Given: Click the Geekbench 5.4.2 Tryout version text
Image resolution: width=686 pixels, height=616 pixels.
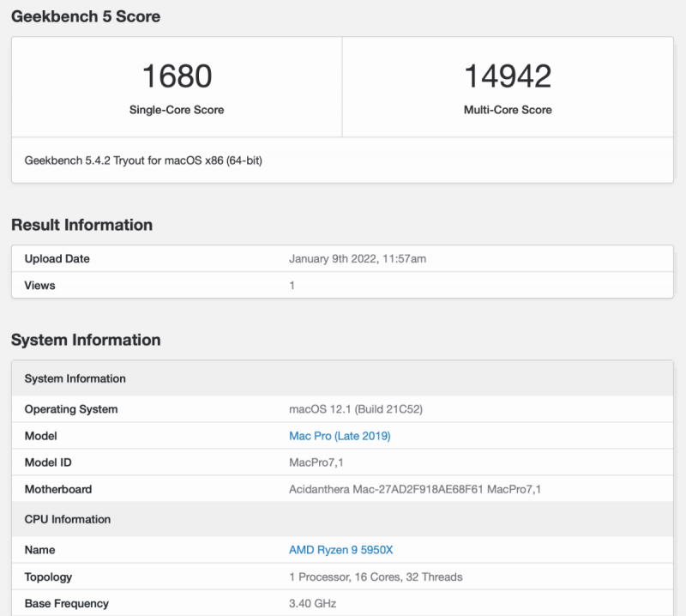Looking at the screenshot, I should click(143, 160).
